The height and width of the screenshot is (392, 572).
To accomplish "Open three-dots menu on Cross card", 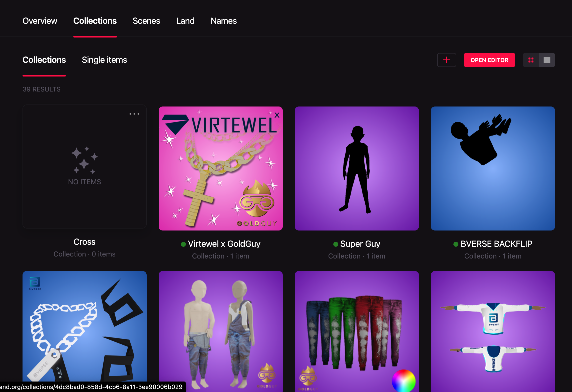I will (134, 114).
